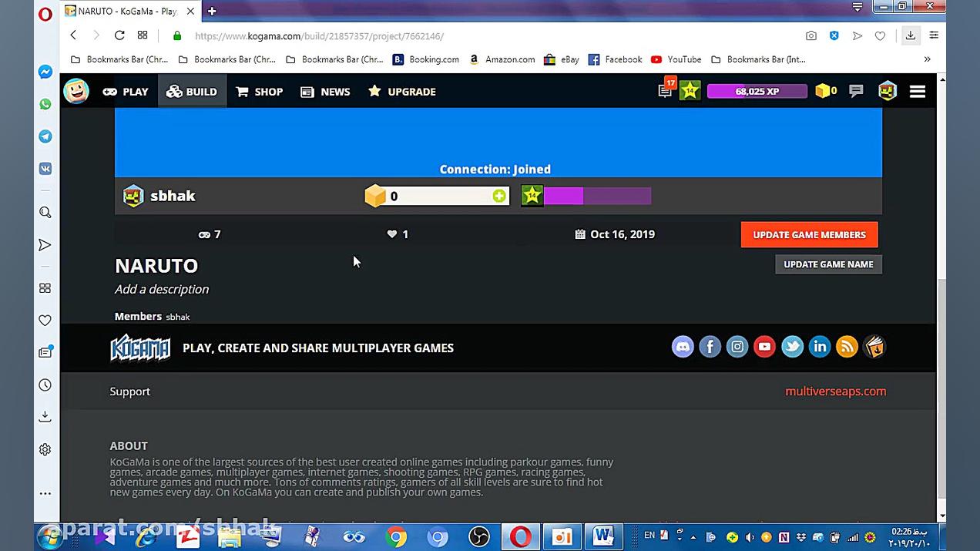The height and width of the screenshot is (551, 980).
Task: Click UPDATE GAME NAME button
Action: (828, 264)
